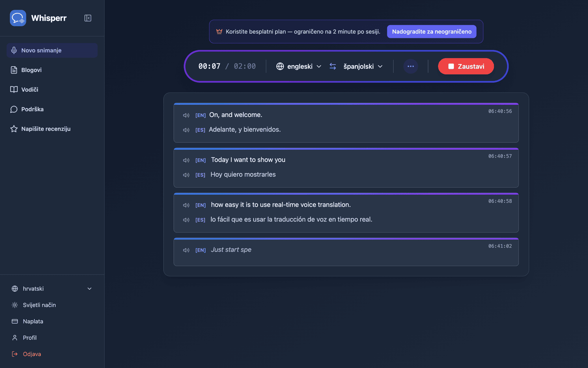Click the card icon beside Naplata
Image resolution: width=588 pixels, height=368 pixels.
15,321
